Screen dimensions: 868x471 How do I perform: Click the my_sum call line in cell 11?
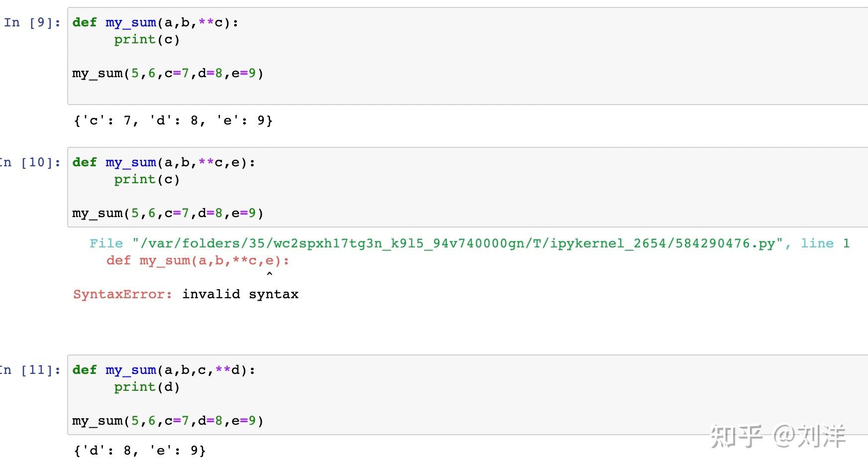click(x=168, y=421)
